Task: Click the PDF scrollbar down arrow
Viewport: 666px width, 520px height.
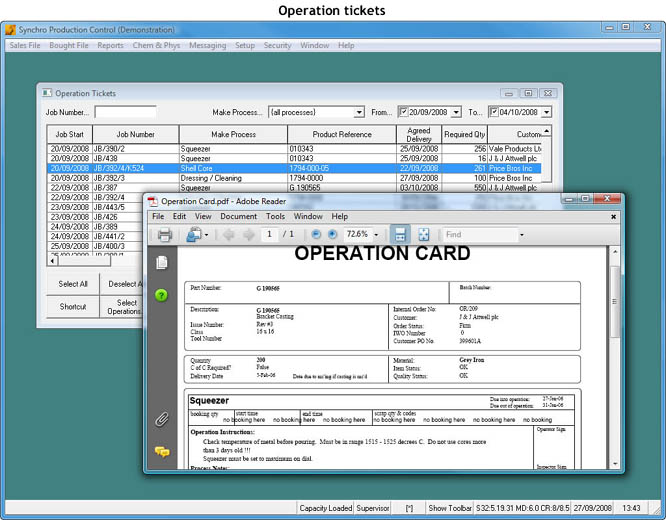Action: pos(615,464)
